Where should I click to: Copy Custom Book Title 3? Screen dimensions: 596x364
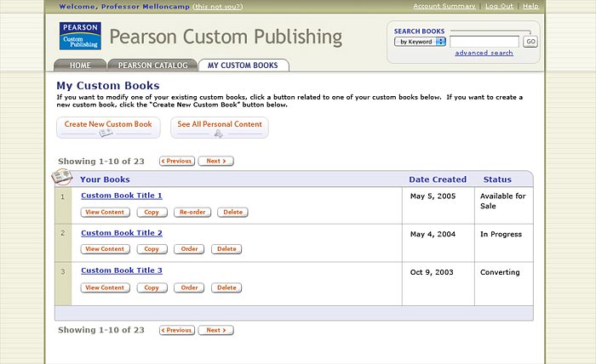(x=152, y=287)
